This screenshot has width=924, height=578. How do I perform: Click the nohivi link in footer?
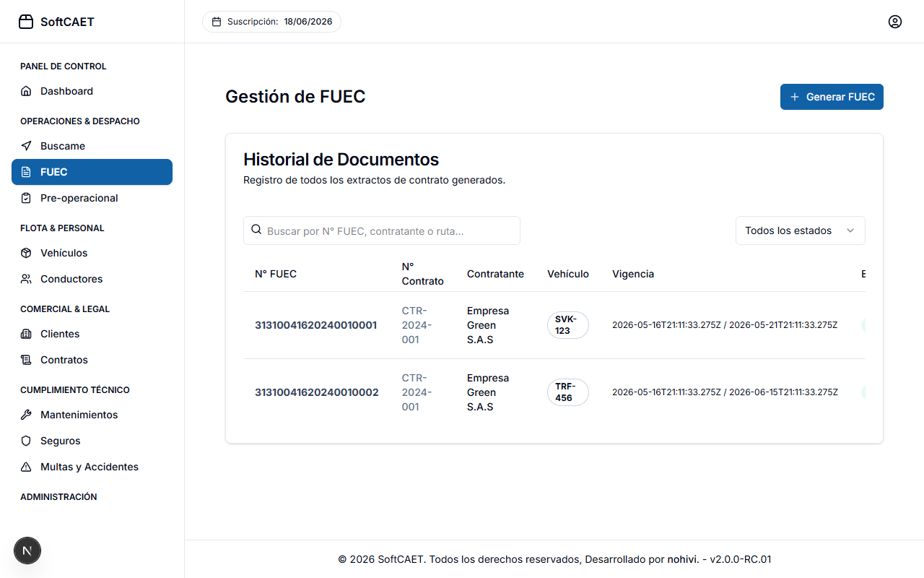pyautogui.click(x=682, y=559)
